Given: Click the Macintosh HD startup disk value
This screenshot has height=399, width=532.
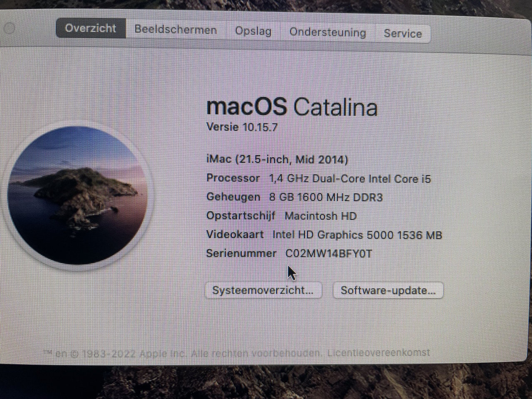Looking at the screenshot, I should pyautogui.click(x=320, y=216).
